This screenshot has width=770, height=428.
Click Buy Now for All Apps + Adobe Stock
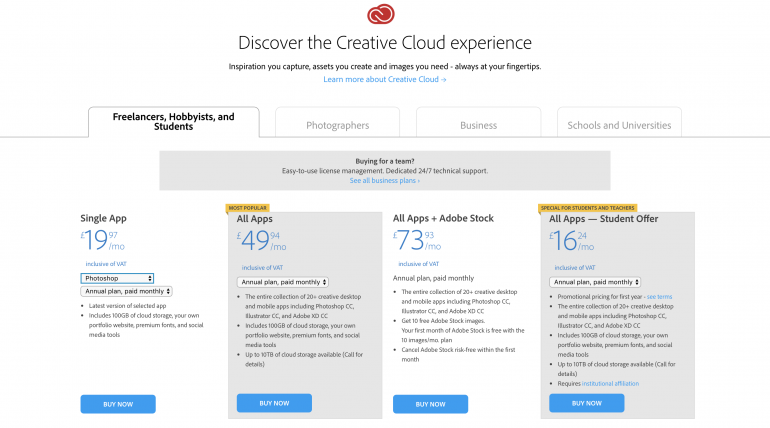pos(430,404)
